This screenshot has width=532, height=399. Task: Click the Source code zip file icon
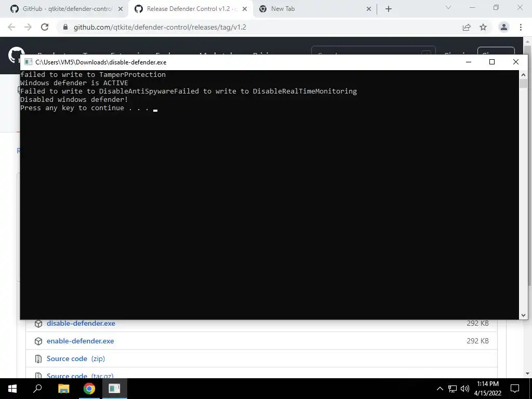(38, 359)
